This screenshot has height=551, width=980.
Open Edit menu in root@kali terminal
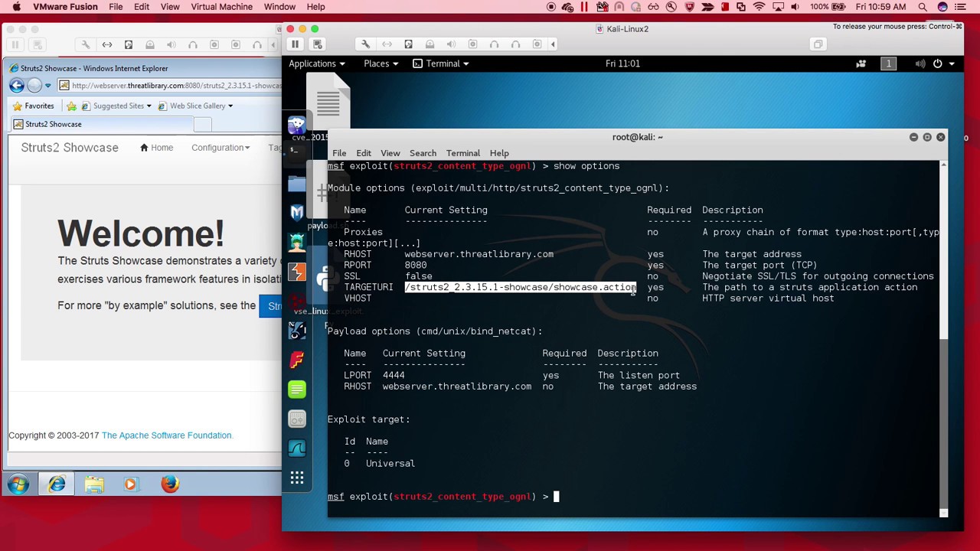click(364, 153)
